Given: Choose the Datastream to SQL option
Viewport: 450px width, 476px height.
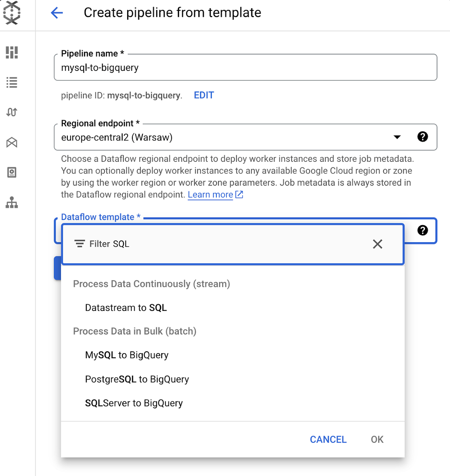Looking at the screenshot, I should pyautogui.click(x=126, y=307).
